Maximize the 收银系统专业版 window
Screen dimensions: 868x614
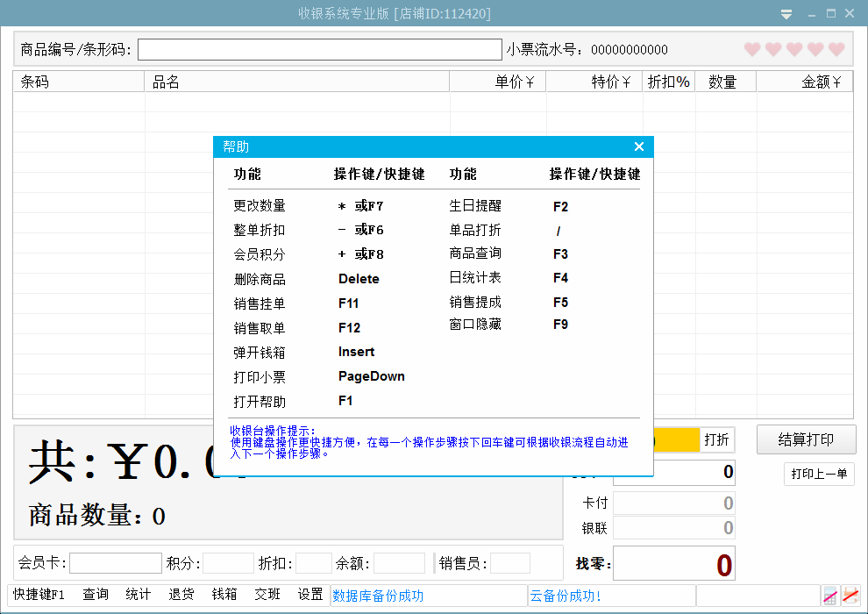click(x=831, y=13)
